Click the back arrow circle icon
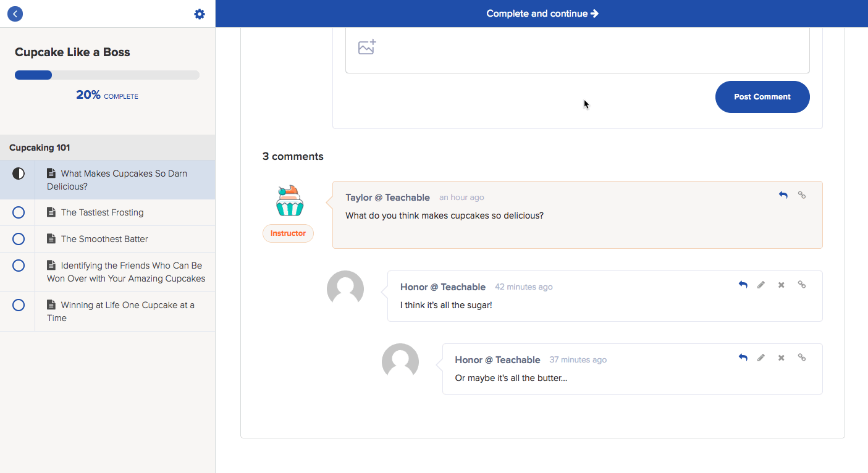The image size is (868, 473). tap(15, 14)
